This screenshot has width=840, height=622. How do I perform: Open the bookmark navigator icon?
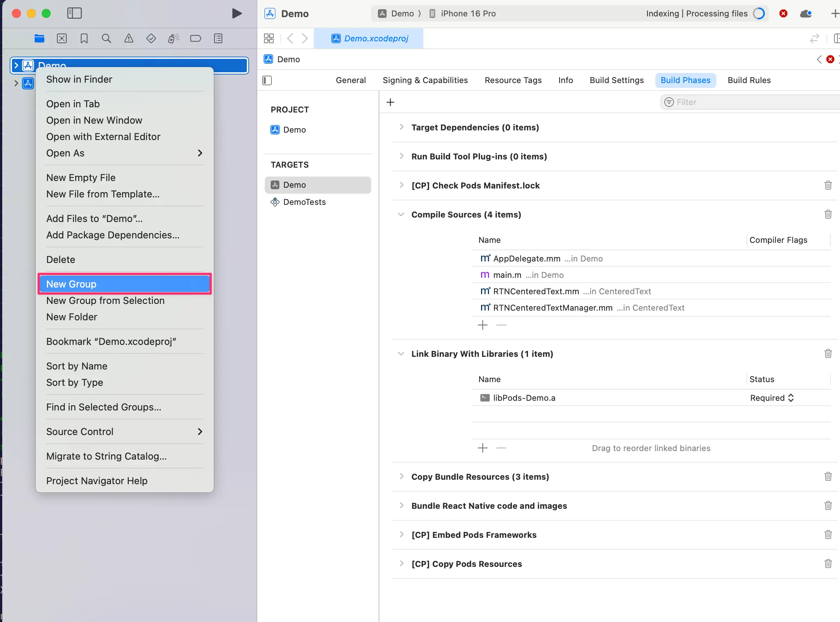(x=84, y=38)
